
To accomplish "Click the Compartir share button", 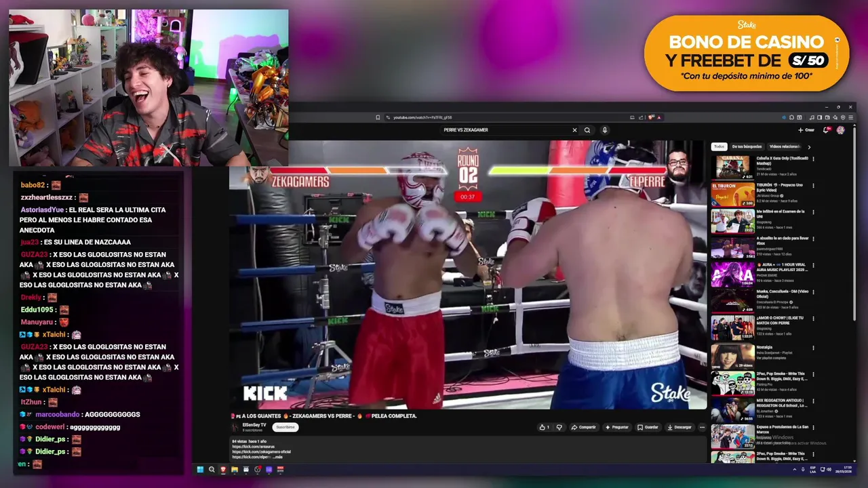I will [x=583, y=428].
